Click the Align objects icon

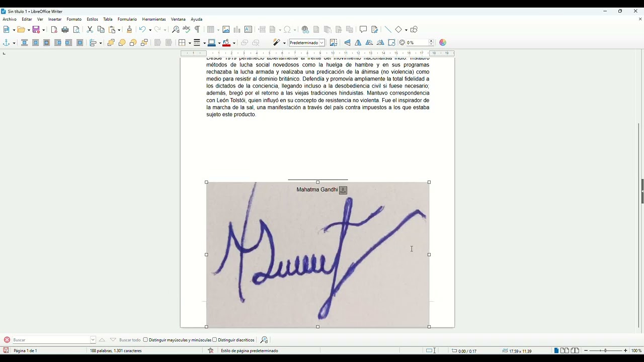click(94, 43)
